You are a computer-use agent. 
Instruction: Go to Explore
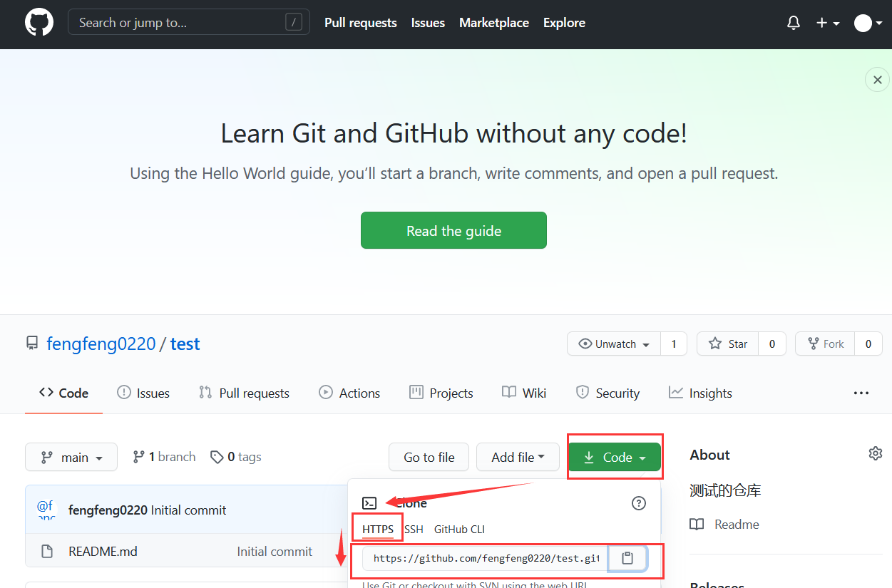point(564,23)
